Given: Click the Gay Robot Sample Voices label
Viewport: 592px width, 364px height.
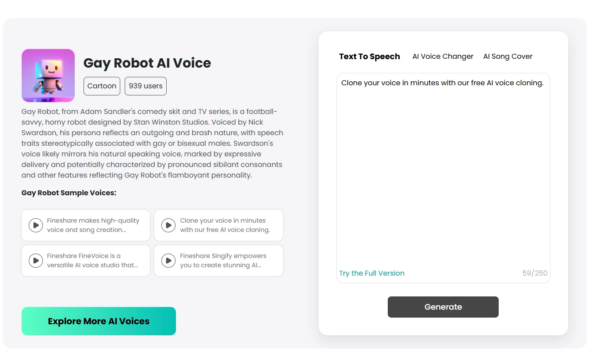Looking at the screenshot, I should pyautogui.click(x=69, y=193).
